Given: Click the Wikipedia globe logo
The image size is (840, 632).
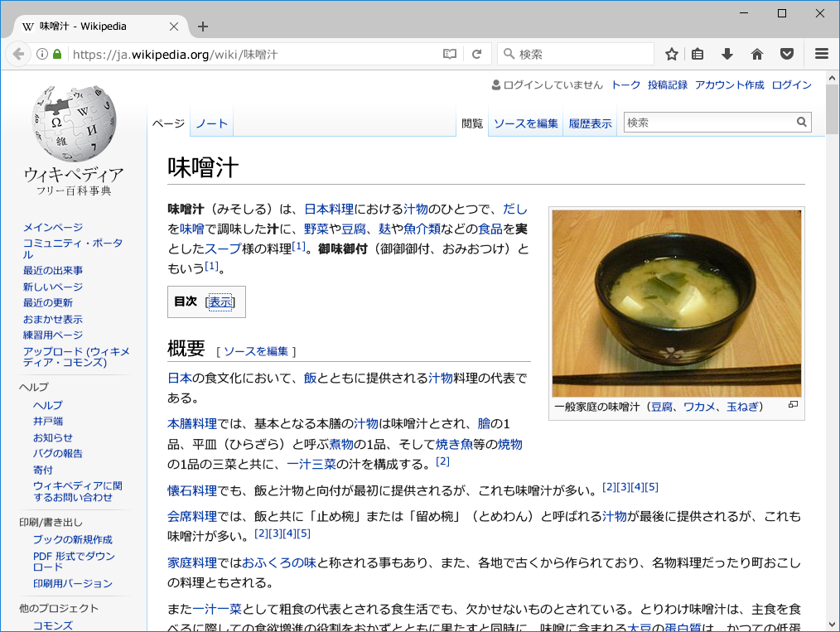Looking at the screenshot, I should (x=74, y=123).
